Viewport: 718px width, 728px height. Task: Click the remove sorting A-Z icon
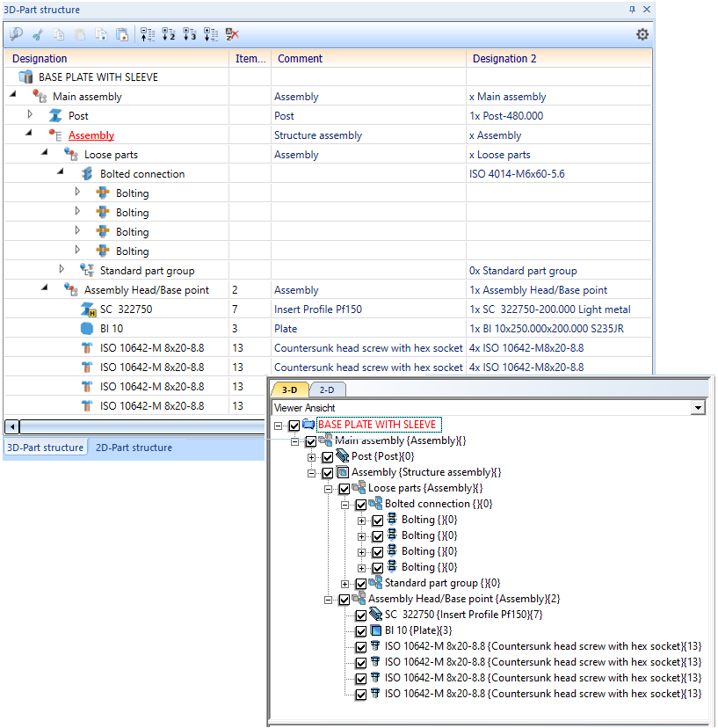231,35
